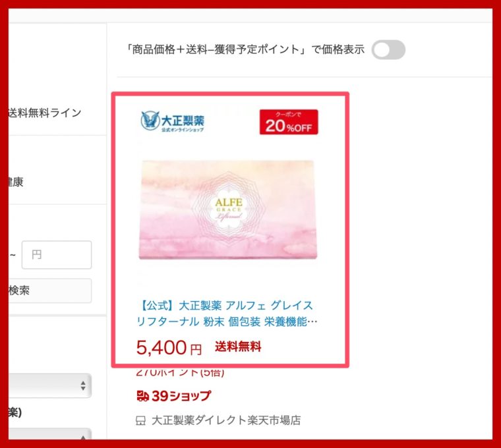Visit the 大正製薬ダイレクト楽天市場店 shop link
The image size is (501, 448).
226,420
